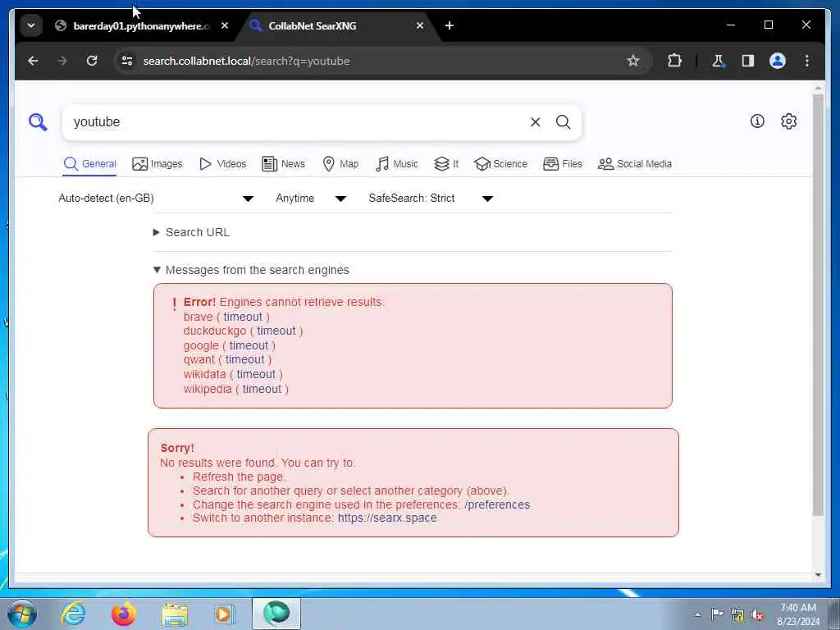840x630 pixels.
Task: Click the muted volume tray icon
Action: pos(757,615)
